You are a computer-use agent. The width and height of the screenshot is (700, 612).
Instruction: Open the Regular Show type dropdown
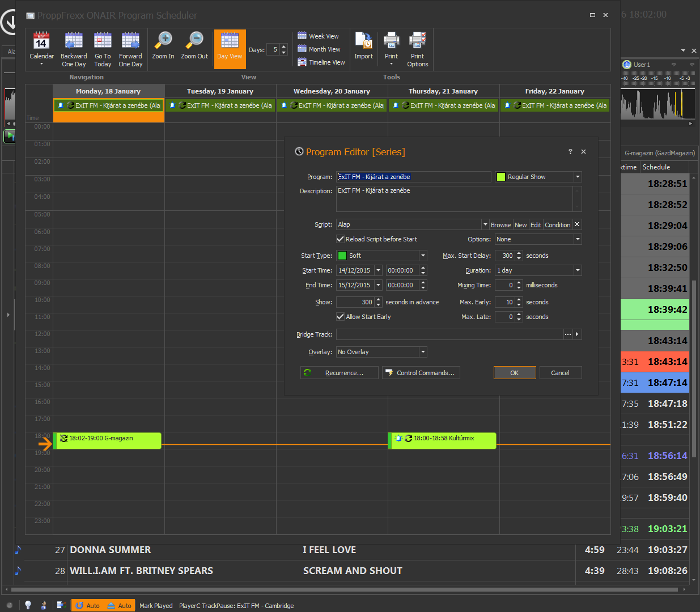(x=578, y=177)
